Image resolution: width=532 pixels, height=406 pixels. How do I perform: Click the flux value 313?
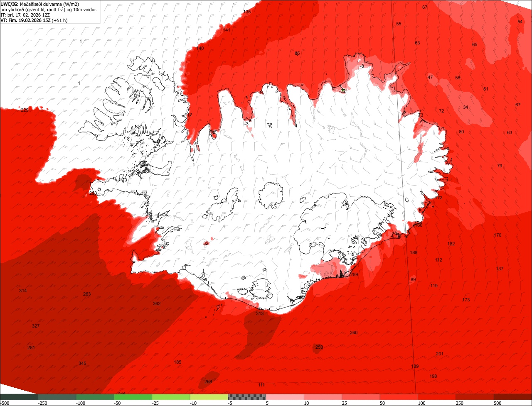[x=260, y=313]
